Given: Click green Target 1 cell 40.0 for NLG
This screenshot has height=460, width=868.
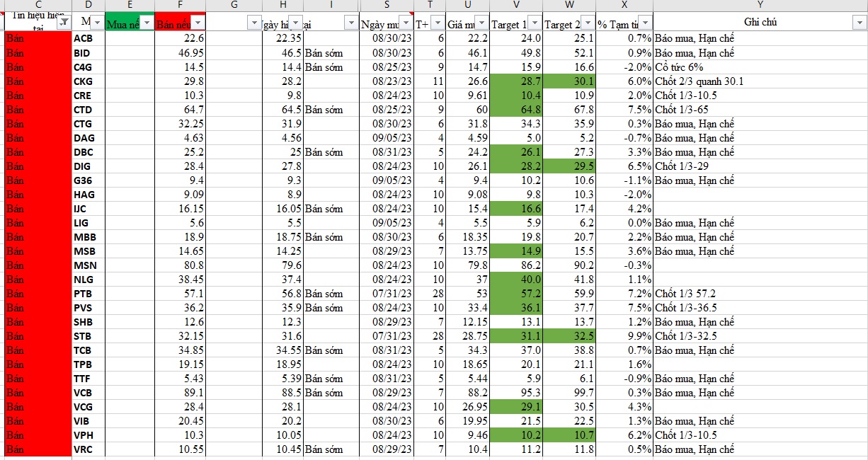Looking at the screenshot, I should pyautogui.click(x=516, y=280).
